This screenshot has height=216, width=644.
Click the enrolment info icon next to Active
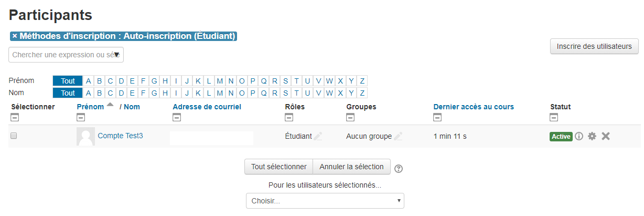pos(579,136)
